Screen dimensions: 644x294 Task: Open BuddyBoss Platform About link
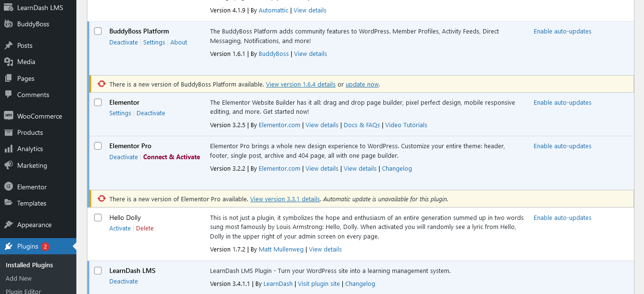click(x=179, y=42)
